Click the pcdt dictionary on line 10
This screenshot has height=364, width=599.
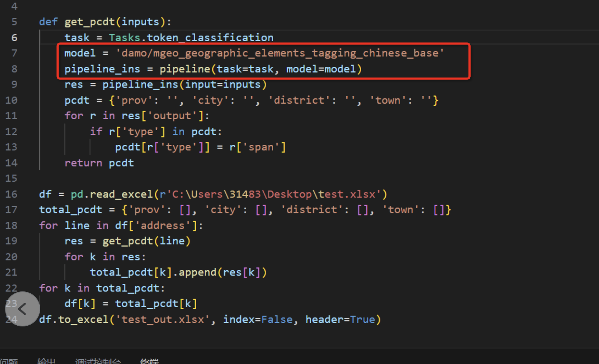[x=274, y=100]
